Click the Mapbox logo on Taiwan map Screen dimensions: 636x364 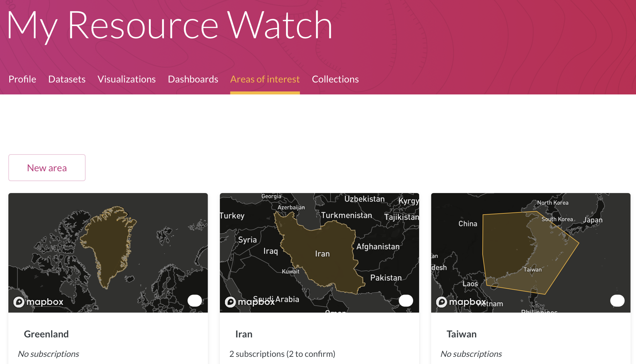[x=461, y=302]
